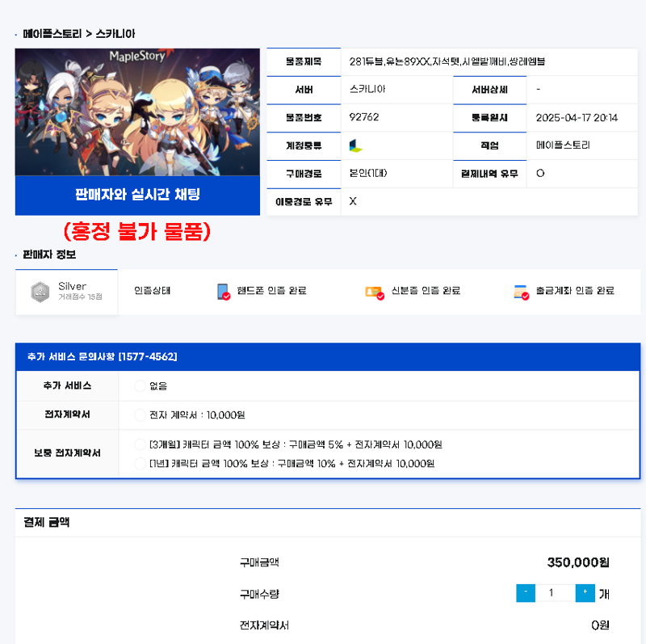646x644 pixels.
Task: Click the Silver seller grade badge icon
Action: point(40,292)
